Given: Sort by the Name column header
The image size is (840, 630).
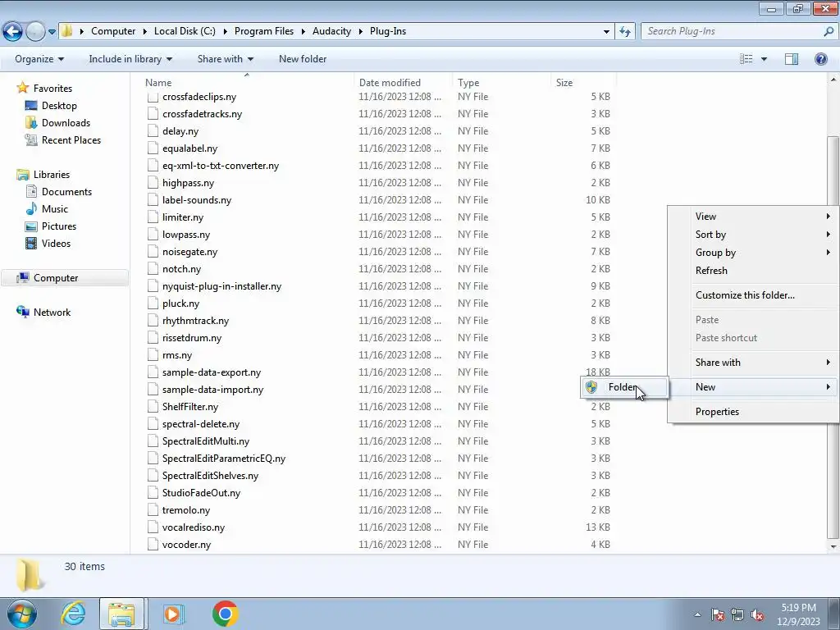Looking at the screenshot, I should click(248, 83).
